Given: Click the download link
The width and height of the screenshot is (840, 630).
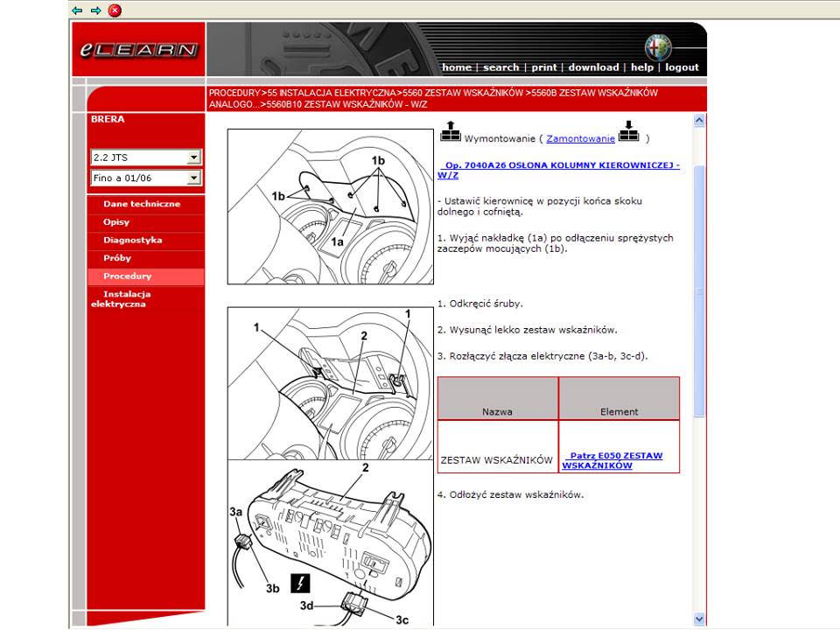Looking at the screenshot, I should click(593, 67).
